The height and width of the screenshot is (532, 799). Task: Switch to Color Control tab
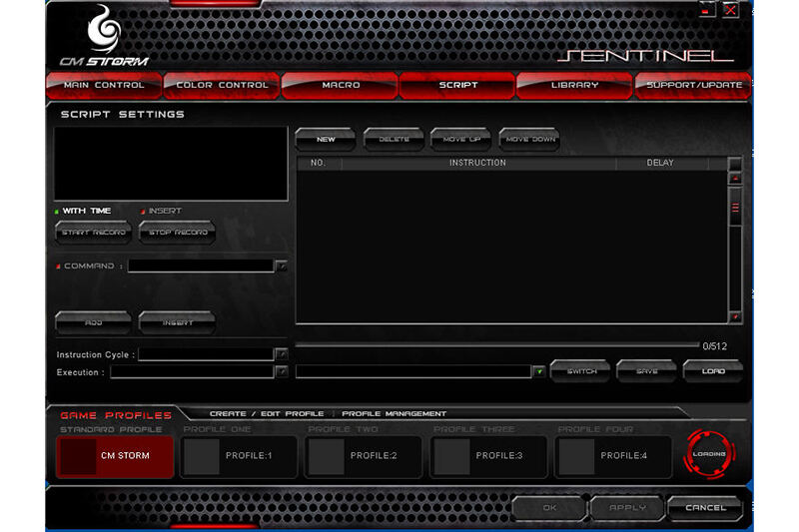coord(222,85)
